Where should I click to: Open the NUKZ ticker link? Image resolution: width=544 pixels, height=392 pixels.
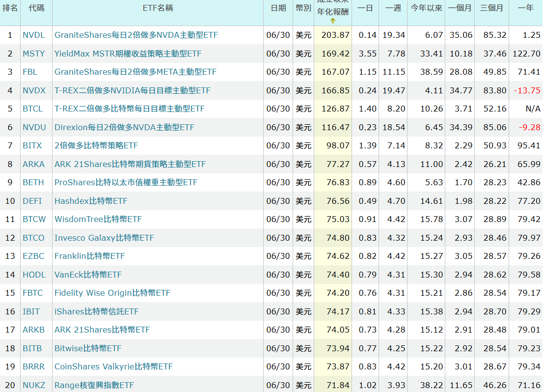[x=34, y=385]
